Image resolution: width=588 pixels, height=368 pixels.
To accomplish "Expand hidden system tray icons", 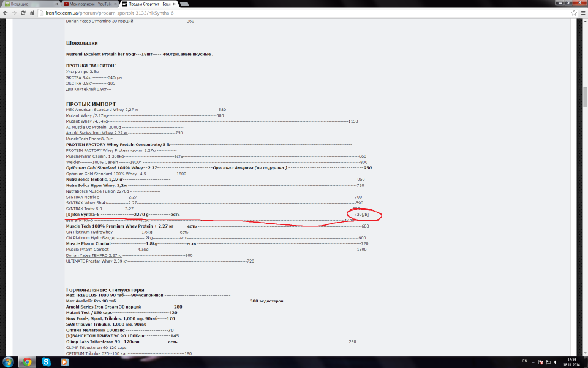I will click(533, 362).
